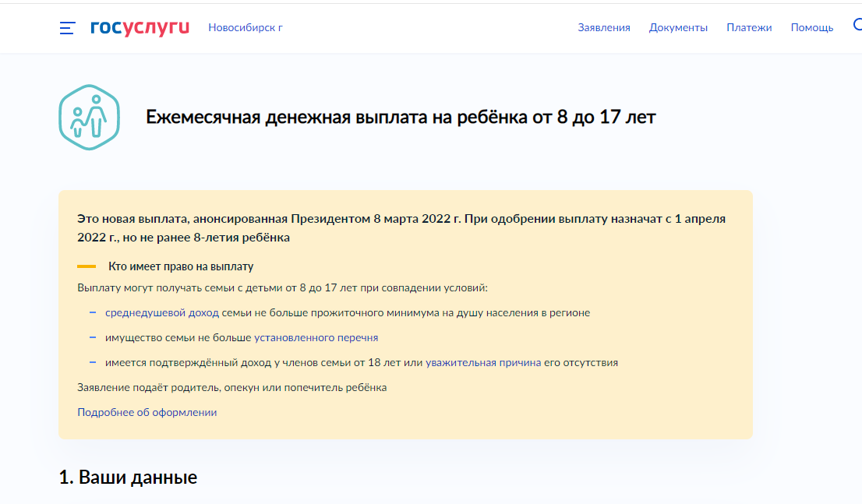The image size is (862, 504).
Task: Click the parent and child service icon
Action: click(x=89, y=118)
